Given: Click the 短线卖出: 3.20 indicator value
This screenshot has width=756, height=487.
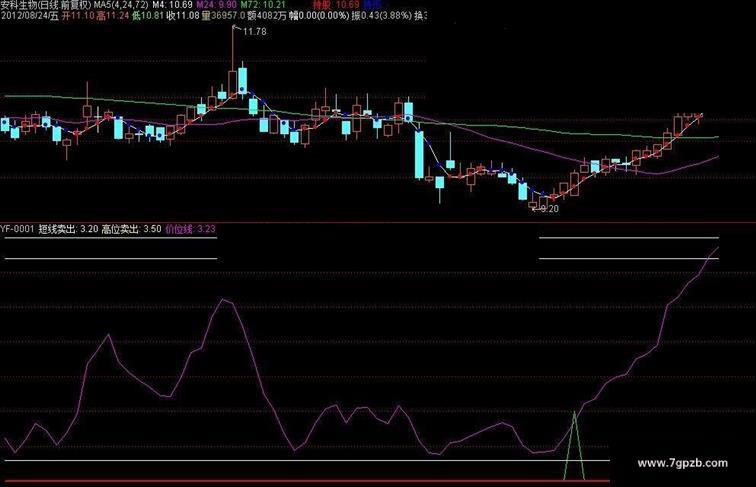Looking at the screenshot, I should click(x=68, y=229).
